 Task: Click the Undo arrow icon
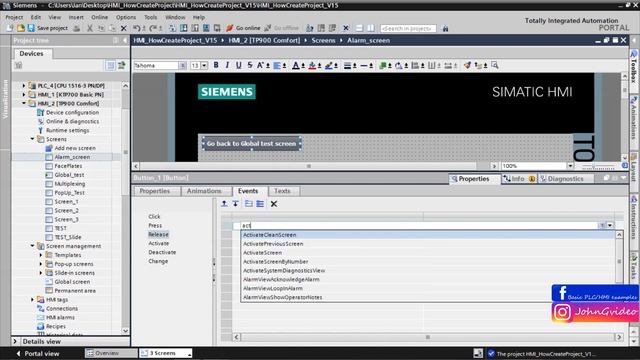click(136, 28)
